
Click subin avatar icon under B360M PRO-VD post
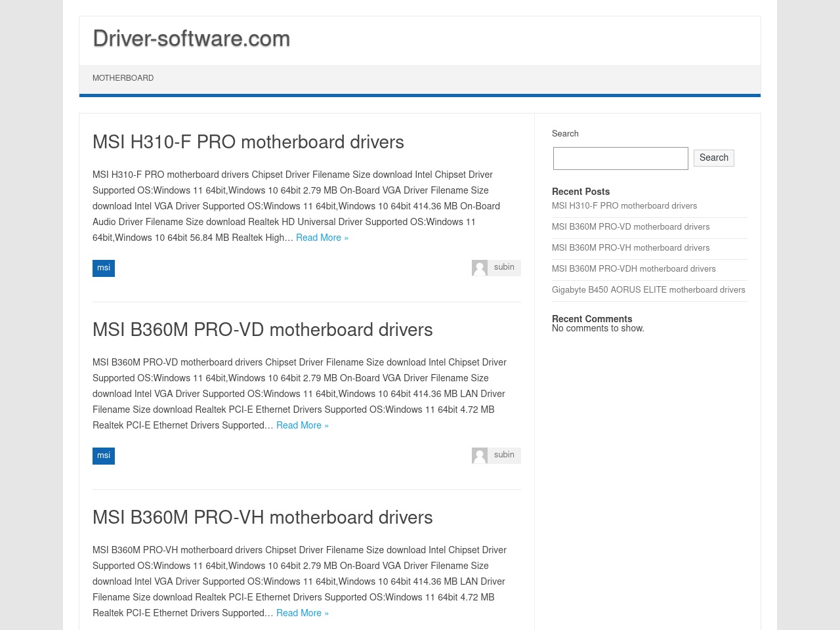coord(480,455)
